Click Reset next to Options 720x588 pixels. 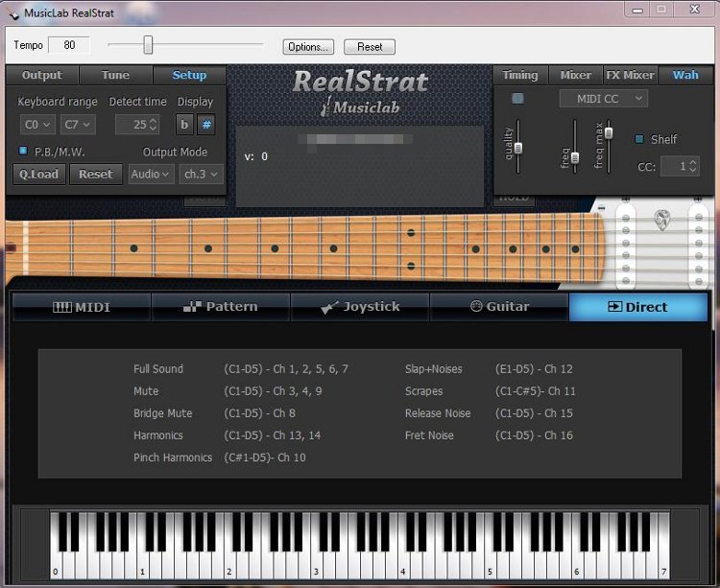pos(370,47)
